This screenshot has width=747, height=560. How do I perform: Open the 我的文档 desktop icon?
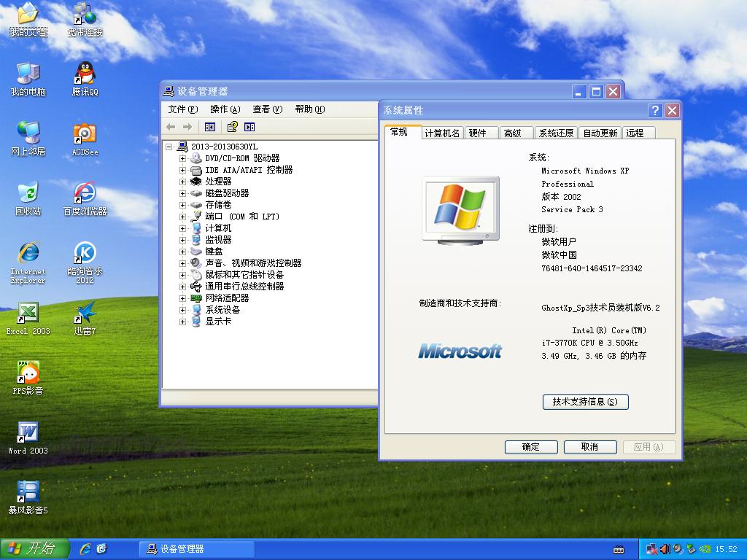[x=28, y=19]
